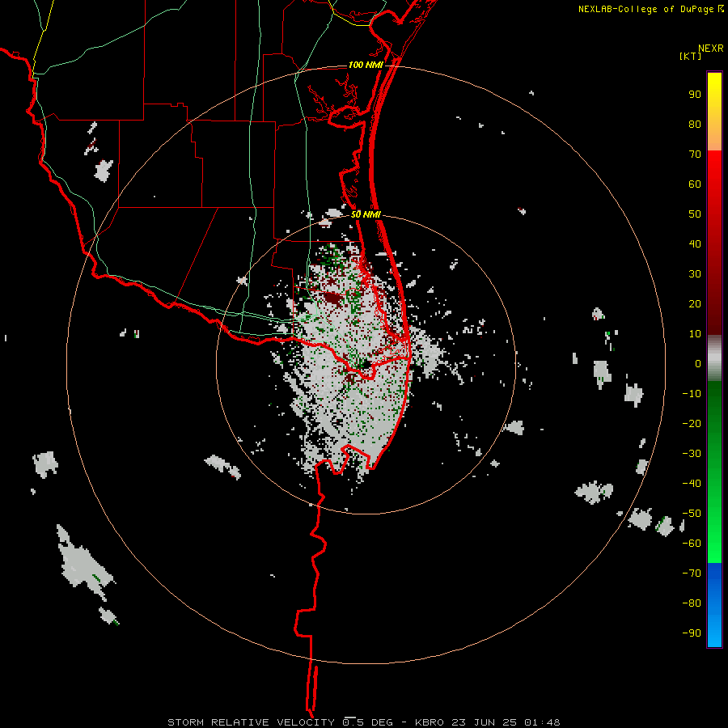Click the 50 knot scale label
Image resolution: width=728 pixels, height=728 pixels.
tap(695, 214)
